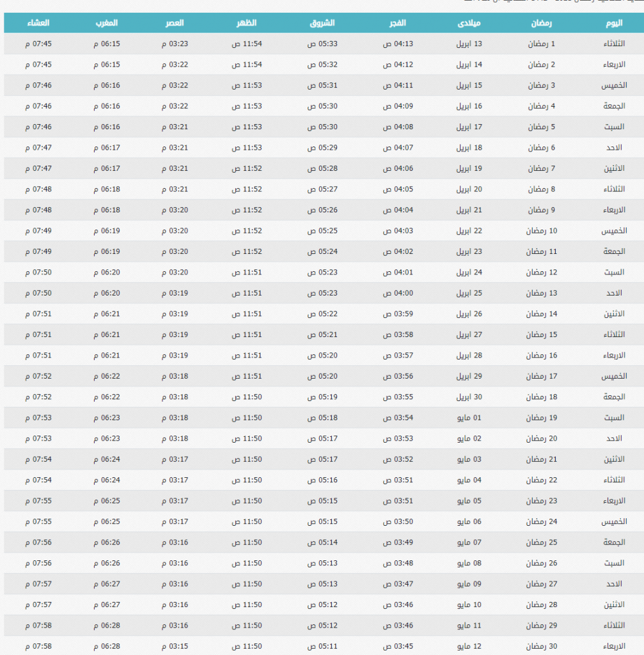Click the Fajr time 04:00 ص

point(398,293)
